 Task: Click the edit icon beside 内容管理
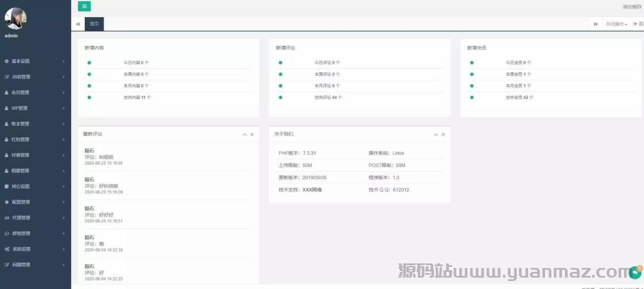click(7, 77)
